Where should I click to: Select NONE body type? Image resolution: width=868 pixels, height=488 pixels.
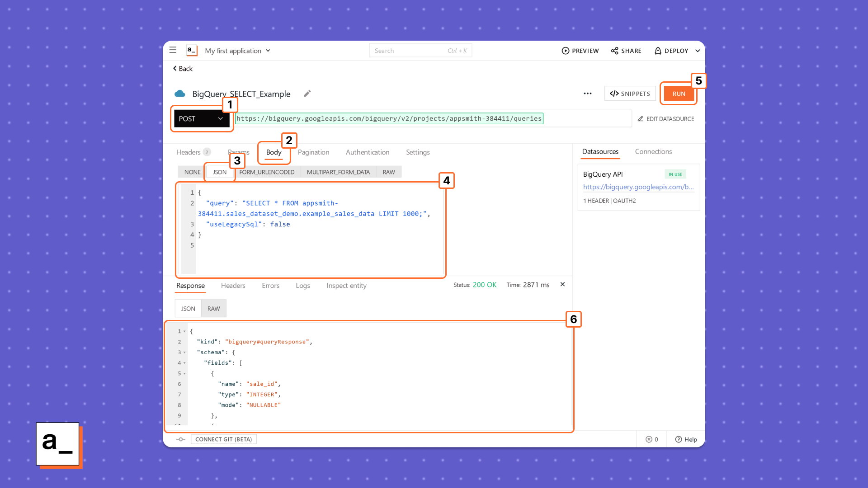(192, 172)
